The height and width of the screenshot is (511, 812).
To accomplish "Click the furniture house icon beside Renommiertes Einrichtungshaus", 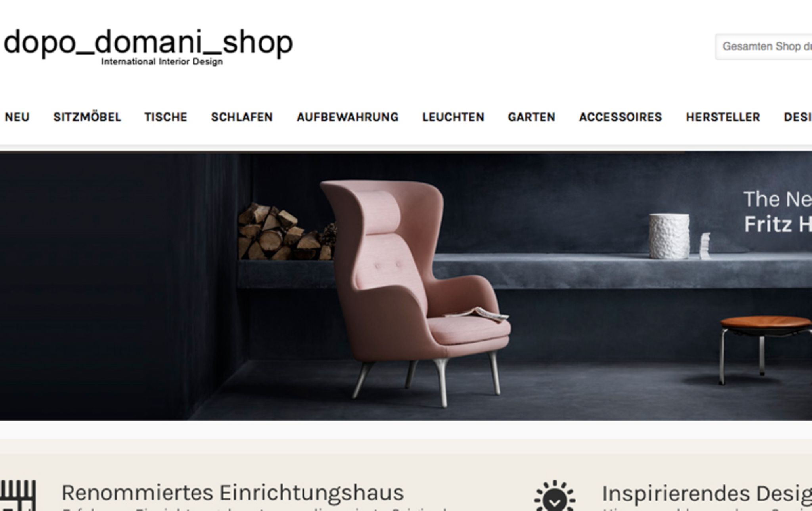I will 18,496.
